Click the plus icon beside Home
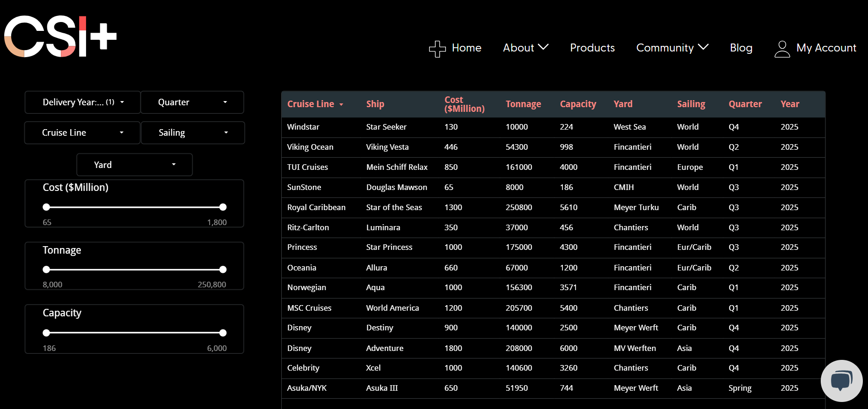The width and height of the screenshot is (868, 409). [x=437, y=48]
